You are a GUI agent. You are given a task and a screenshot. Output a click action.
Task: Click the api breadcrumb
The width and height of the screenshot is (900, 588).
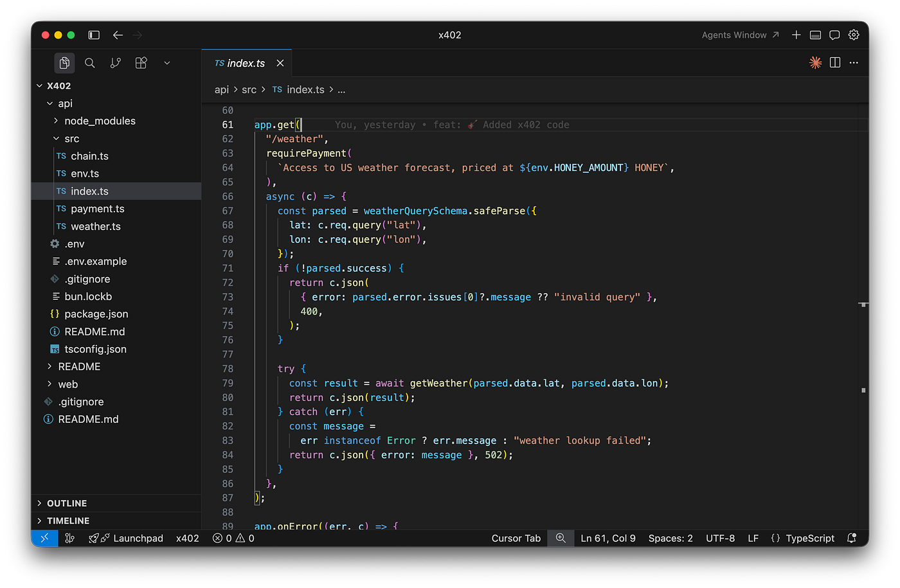pos(222,89)
